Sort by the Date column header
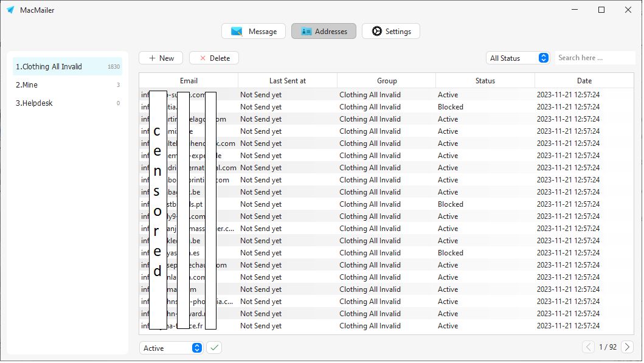The height and width of the screenshot is (363, 644). [584, 80]
